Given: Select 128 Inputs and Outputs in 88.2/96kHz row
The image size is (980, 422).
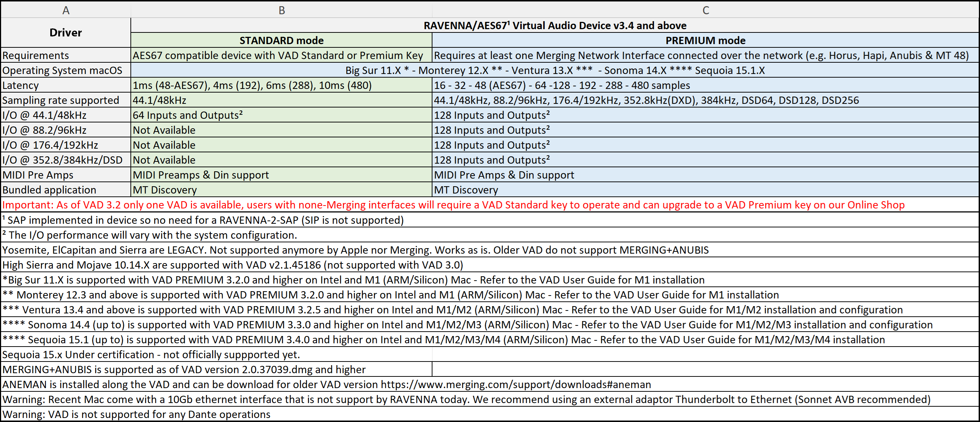Looking at the screenshot, I should (706, 130).
